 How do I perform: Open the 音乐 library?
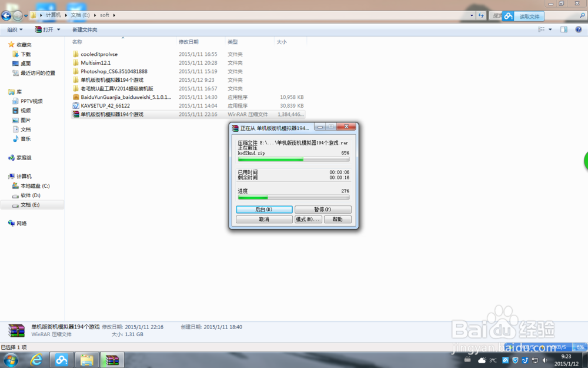(25, 138)
